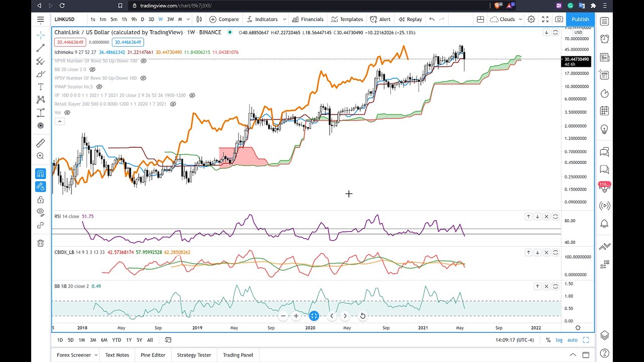Click the Publish button
The width and height of the screenshot is (644, 362).
pyautogui.click(x=580, y=19)
